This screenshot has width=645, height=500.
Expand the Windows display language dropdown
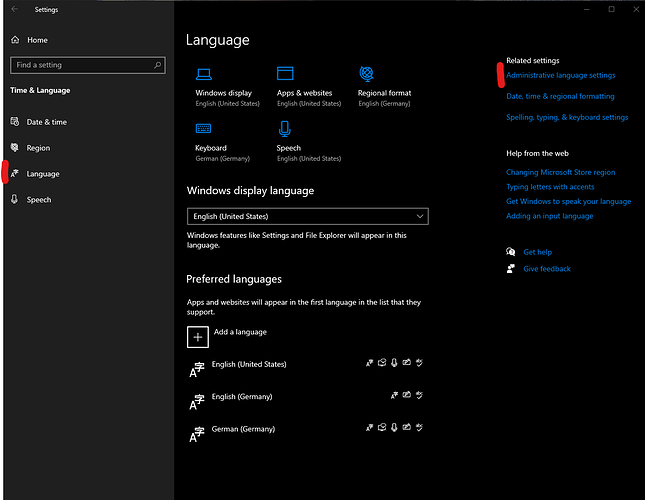(307, 216)
